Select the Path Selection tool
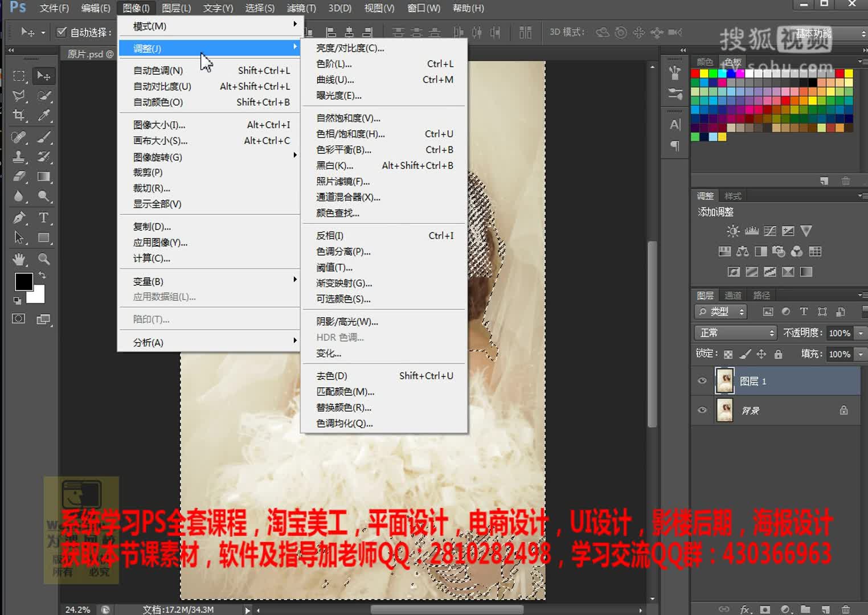This screenshot has width=868, height=615. coord(19,237)
